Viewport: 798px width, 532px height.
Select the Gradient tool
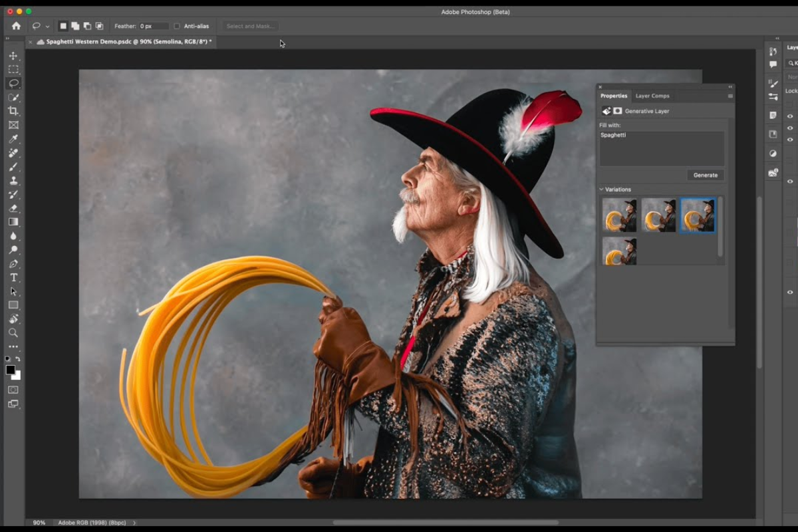[x=13, y=222]
